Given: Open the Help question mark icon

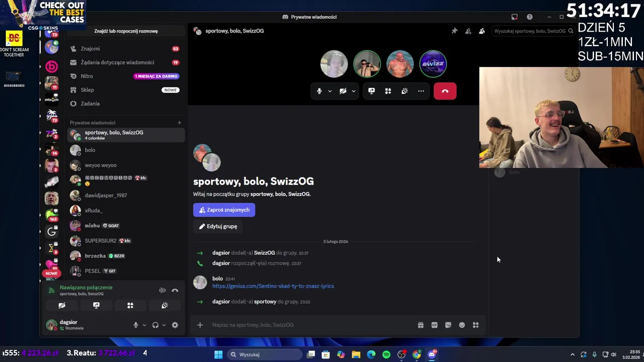Looking at the screenshot, I should click(529, 17).
